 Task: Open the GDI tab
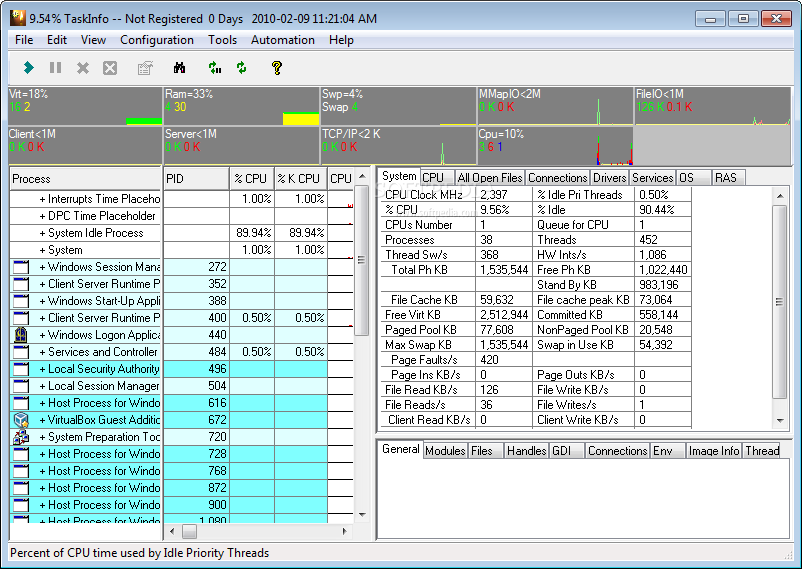[567, 451]
